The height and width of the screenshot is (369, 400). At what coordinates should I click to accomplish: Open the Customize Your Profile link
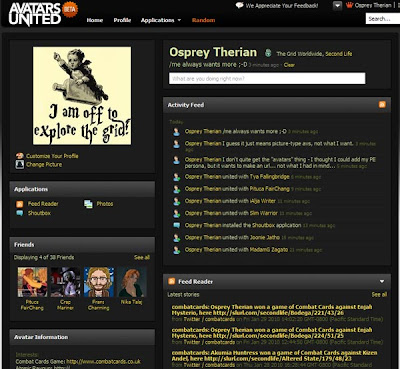(x=52, y=156)
